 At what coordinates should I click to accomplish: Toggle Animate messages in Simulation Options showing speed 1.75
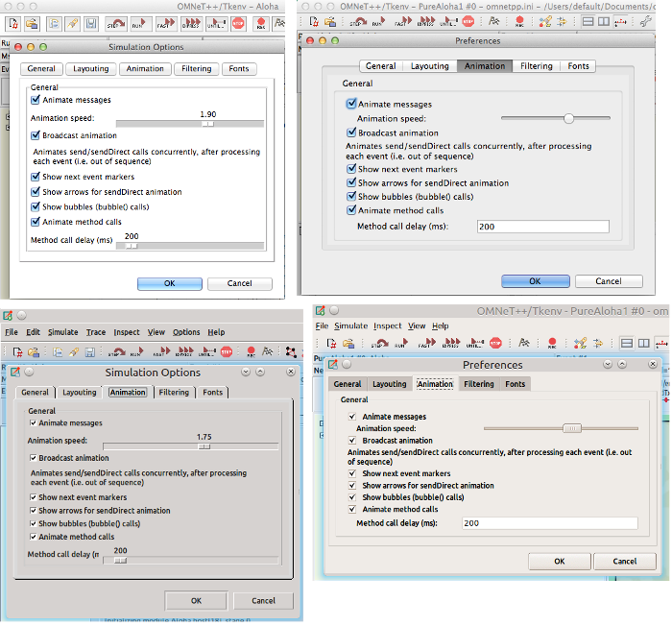pyautogui.click(x=33, y=422)
